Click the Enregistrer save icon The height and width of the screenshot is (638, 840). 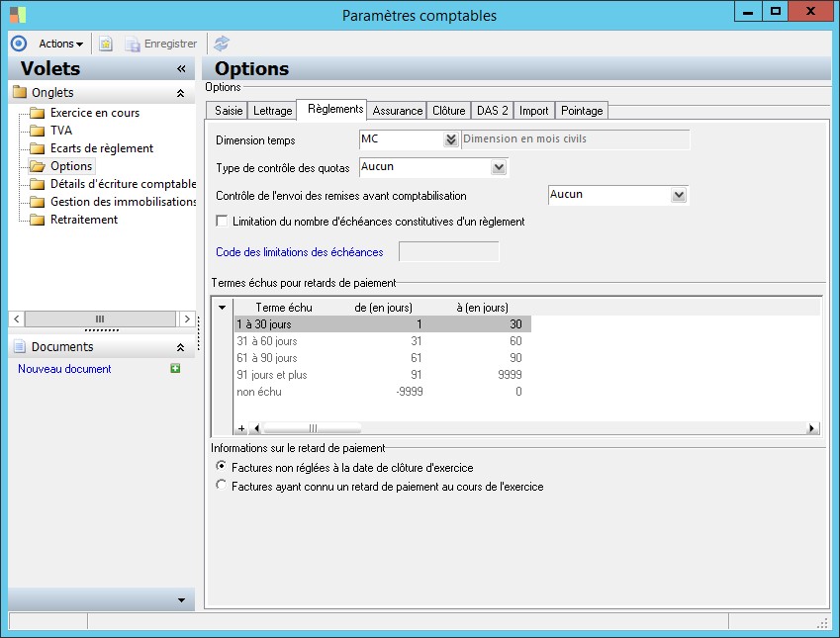[133, 44]
